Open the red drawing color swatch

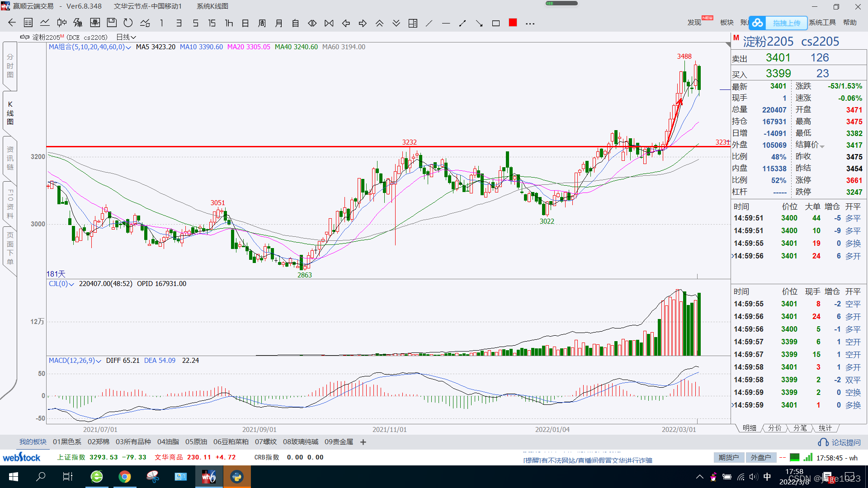(513, 23)
